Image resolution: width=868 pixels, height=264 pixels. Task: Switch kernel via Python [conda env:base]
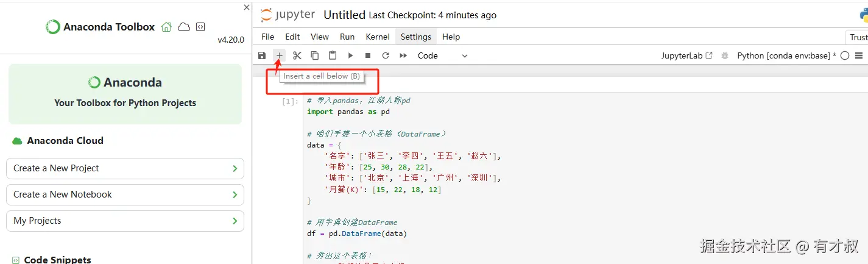tap(785, 55)
